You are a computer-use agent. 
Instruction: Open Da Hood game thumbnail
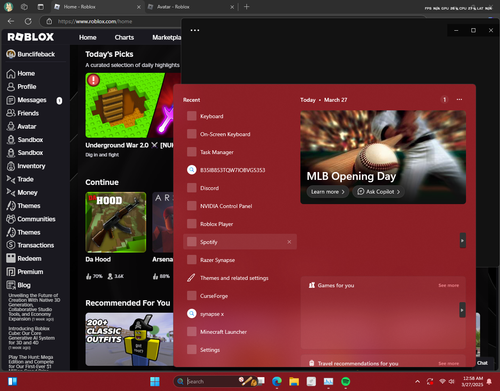pyautogui.click(x=116, y=222)
